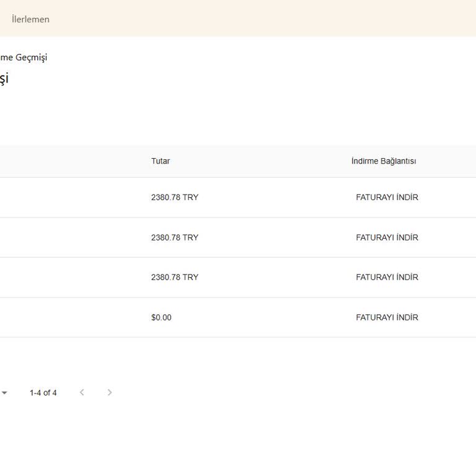Open the rows per page dropdown arrow
476x476 pixels.
tap(4, 393)
